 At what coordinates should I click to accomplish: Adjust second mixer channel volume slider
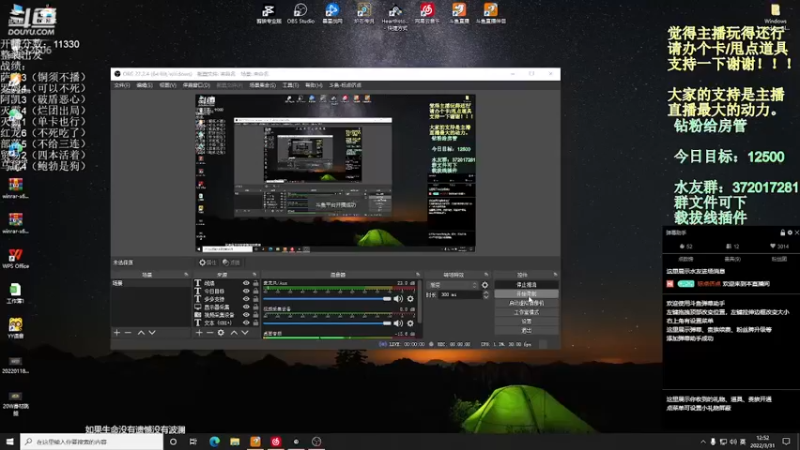click(327, 323)
